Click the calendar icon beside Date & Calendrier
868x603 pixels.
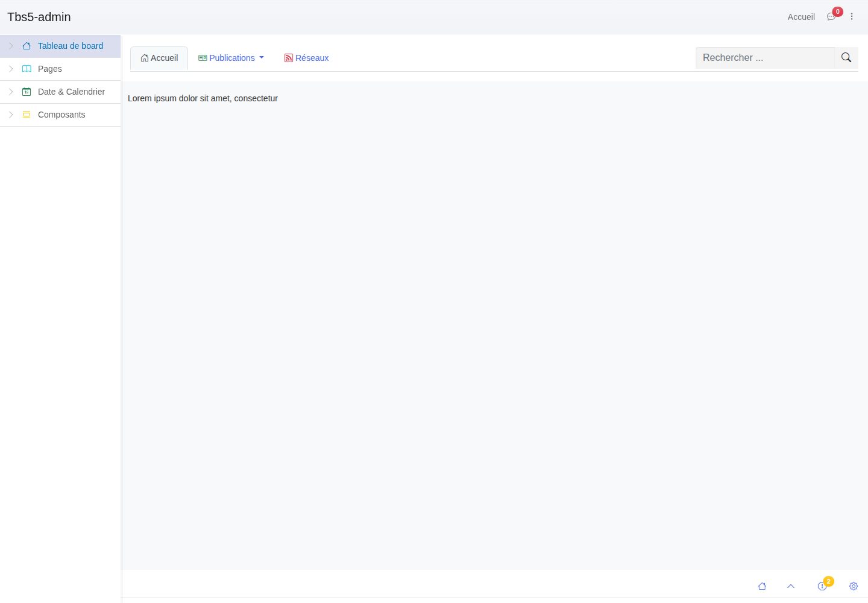click(x=27, y=92)
